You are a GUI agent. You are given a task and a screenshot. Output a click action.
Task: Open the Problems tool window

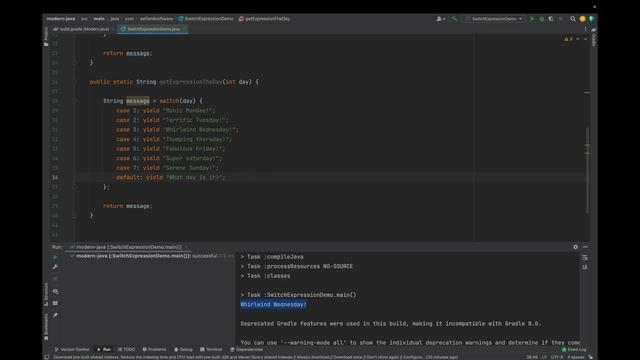tap(154, 349)
